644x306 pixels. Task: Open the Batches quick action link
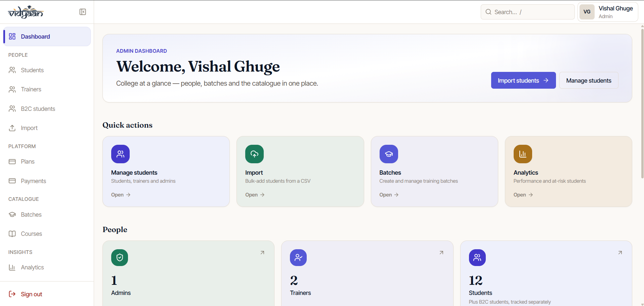pyautogui.click(x=389, y=195)
